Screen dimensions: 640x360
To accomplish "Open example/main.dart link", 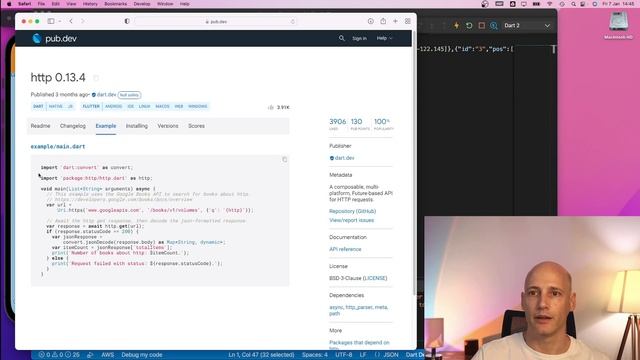I will pyautogui.click(x=58, y=147).
